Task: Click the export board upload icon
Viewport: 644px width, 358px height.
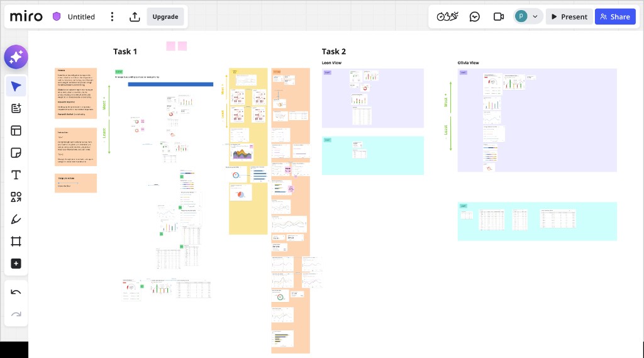Action: 135,16
